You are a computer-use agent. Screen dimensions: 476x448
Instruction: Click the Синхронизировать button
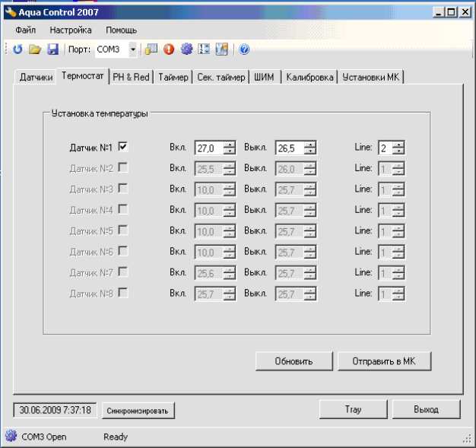138,411
